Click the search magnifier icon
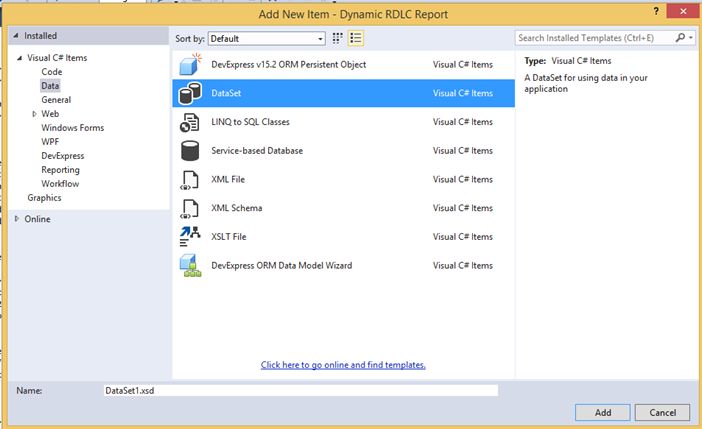The image size is (702, 429). (680, 38)
